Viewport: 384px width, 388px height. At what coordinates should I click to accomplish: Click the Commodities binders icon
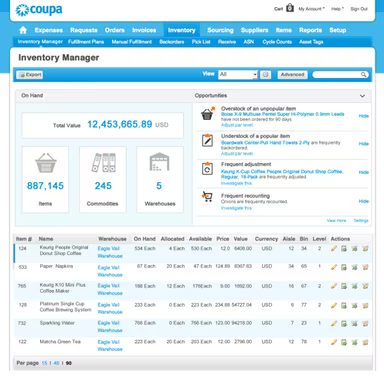click(x=104, y=163)
